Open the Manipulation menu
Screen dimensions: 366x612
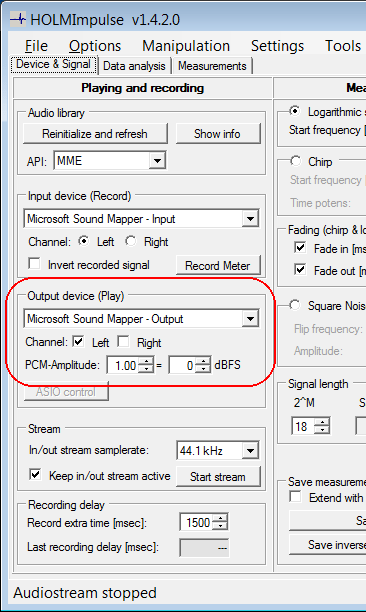(x=186, y=46)
